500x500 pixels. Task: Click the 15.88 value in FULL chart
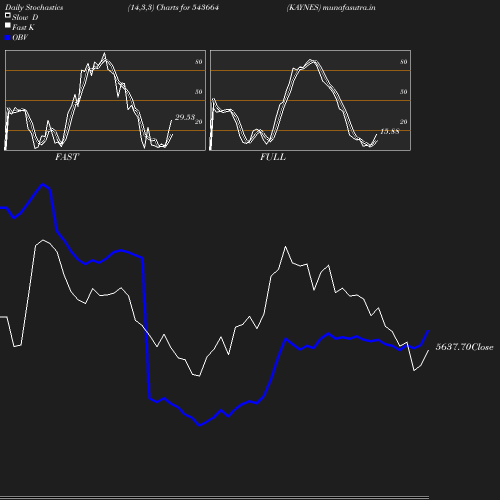click(390, 131)
